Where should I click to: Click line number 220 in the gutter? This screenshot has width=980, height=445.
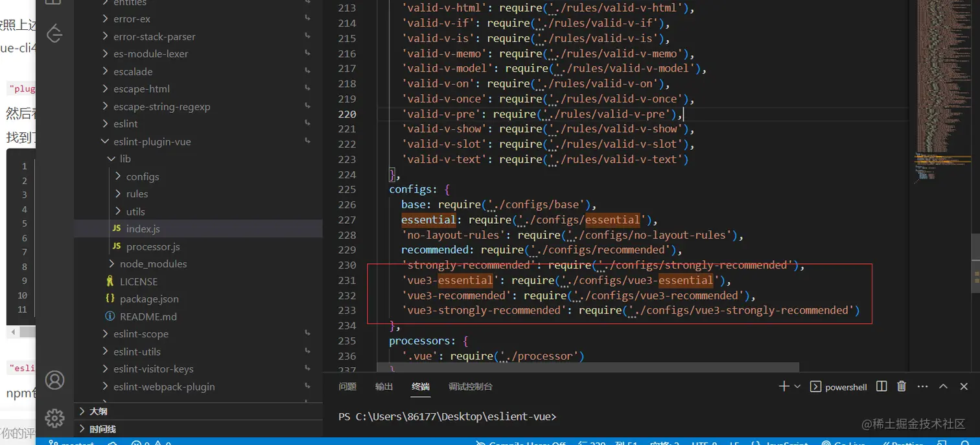coord(347,114)
